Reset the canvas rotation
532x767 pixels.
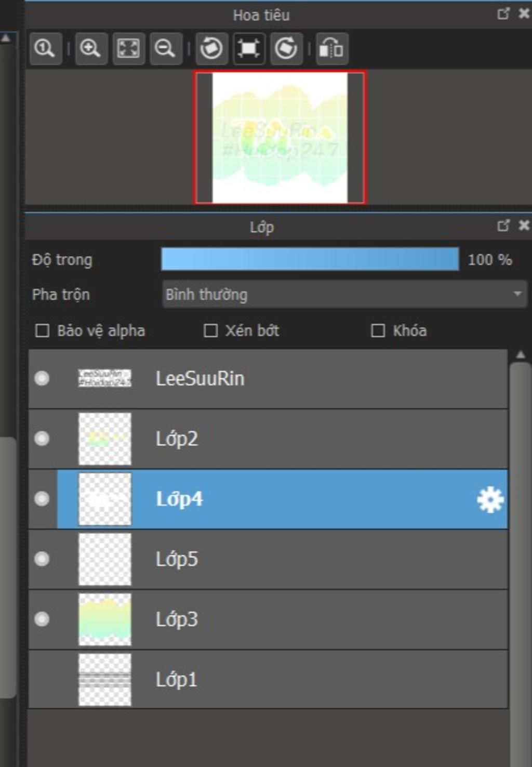click(x=249, y=49)
